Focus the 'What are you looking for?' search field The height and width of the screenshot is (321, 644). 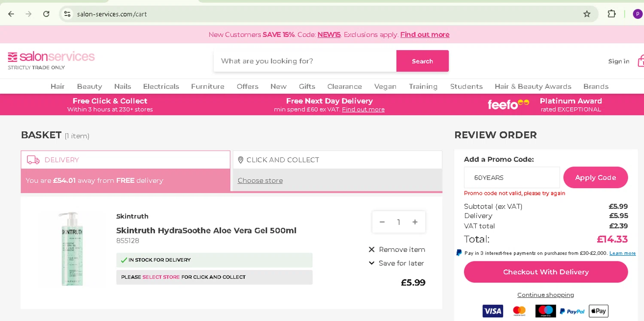pyautogui.click(x=305, y=61)
